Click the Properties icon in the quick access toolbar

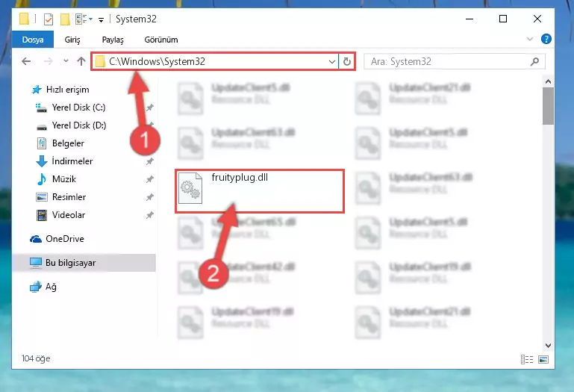click(49, 19)
